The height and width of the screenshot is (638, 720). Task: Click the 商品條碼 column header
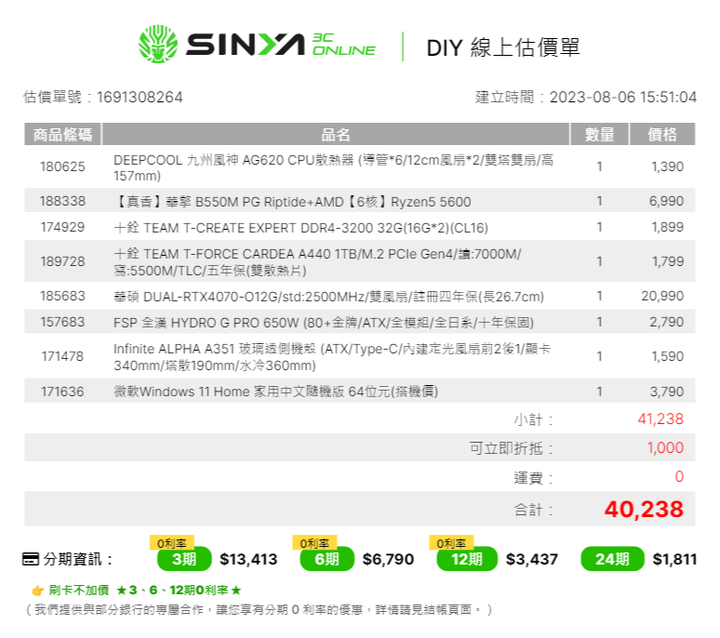(63, 135)
